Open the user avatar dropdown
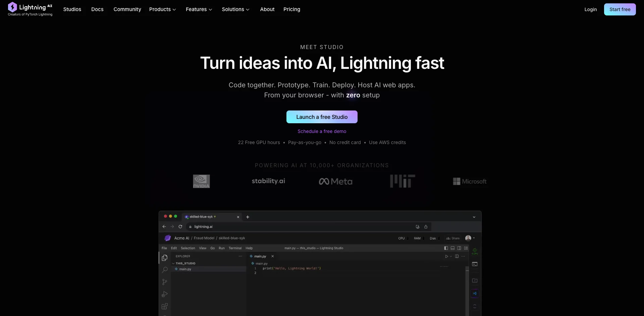This screenshot has height=316, width=644. (470, 238)
